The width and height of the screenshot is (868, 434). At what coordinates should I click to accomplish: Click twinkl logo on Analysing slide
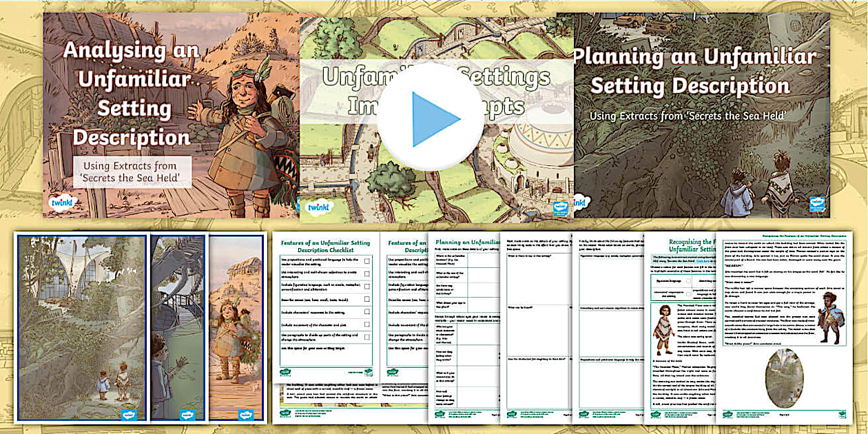pyautogui.click(x=61, y=203)
